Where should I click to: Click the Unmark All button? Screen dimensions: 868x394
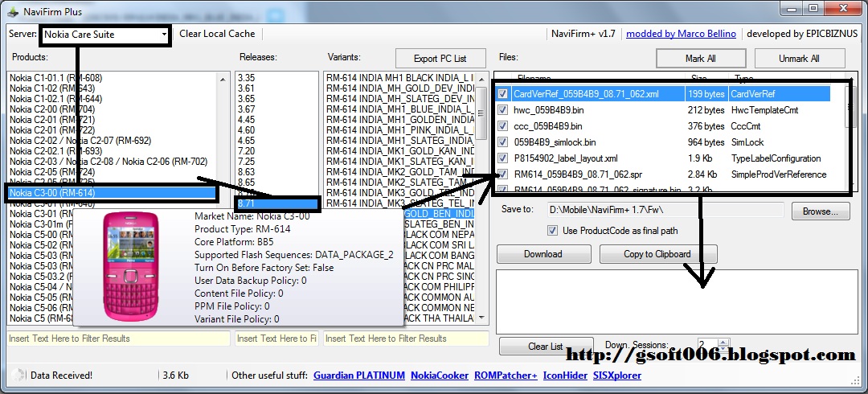tap(800, 58)
